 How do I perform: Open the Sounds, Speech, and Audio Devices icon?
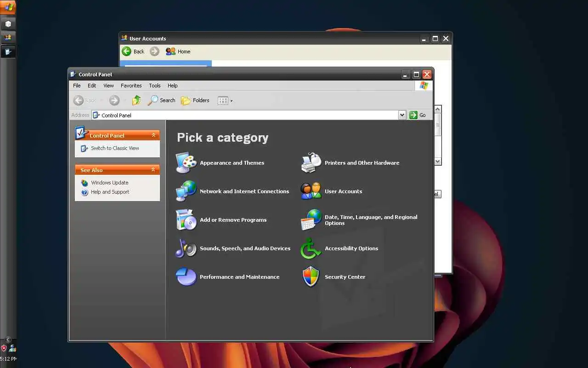coord(186,248)
